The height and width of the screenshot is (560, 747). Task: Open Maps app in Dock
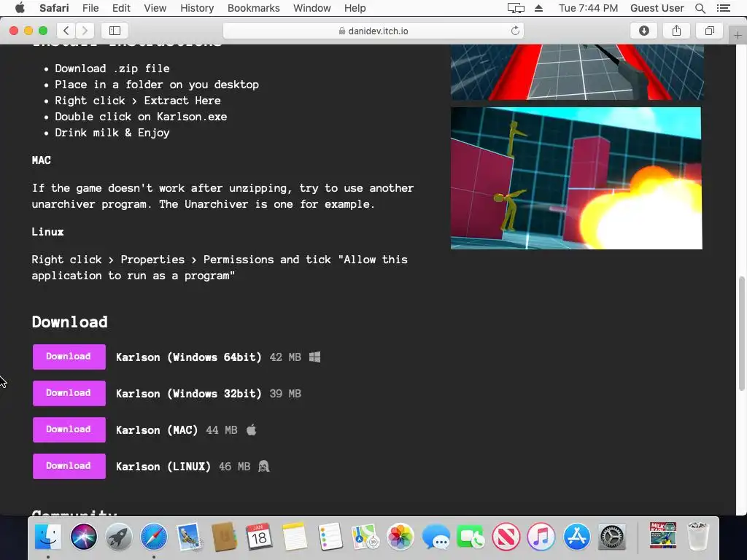(x=365, y=537)
